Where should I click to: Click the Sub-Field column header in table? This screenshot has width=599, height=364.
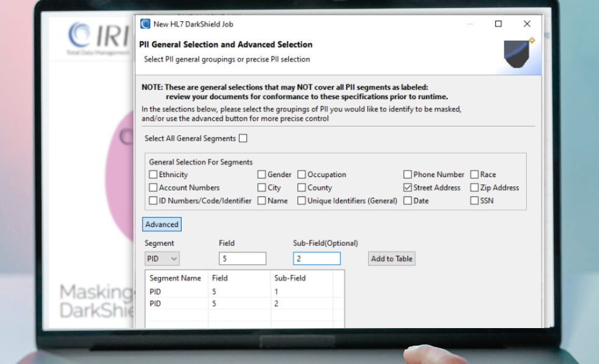click(302, 278)
